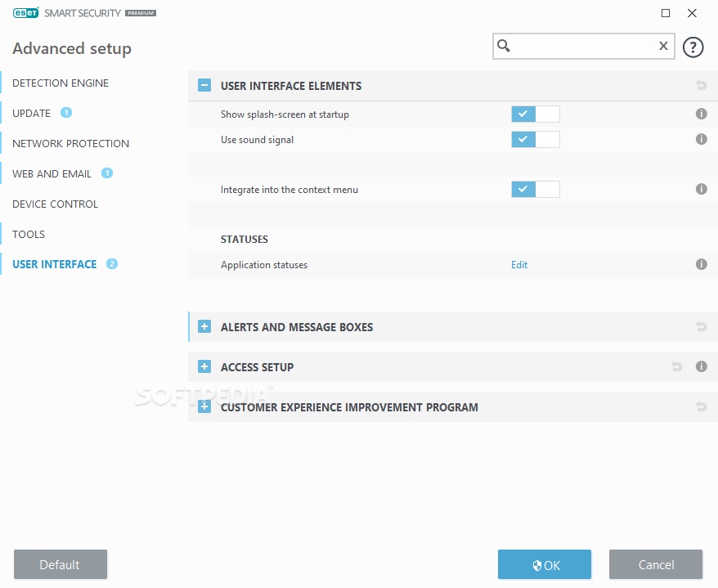Expand Customer Experience Improvement Program section
This screenshot has width=718, height=588.
pos(204,406)
